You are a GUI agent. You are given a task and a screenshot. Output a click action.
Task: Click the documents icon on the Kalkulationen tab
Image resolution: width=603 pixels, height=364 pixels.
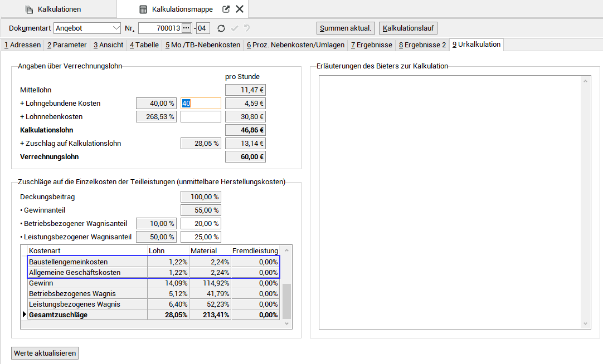(29, 9)
